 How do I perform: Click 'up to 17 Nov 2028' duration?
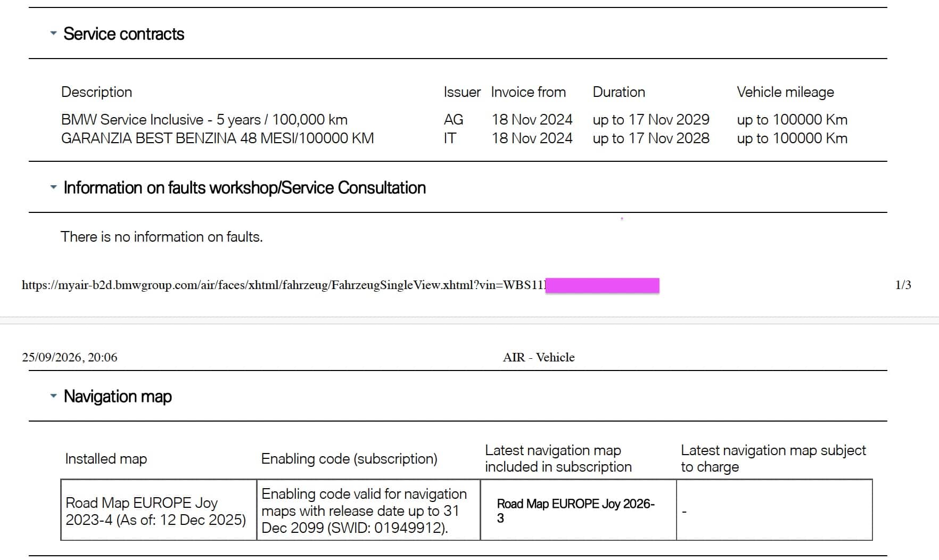tap(651, 138)
